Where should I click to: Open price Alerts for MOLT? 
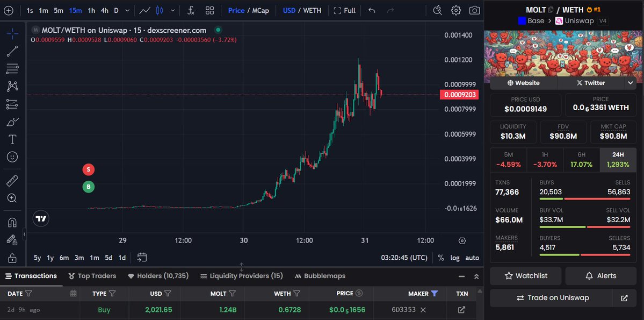click(601, 275)
